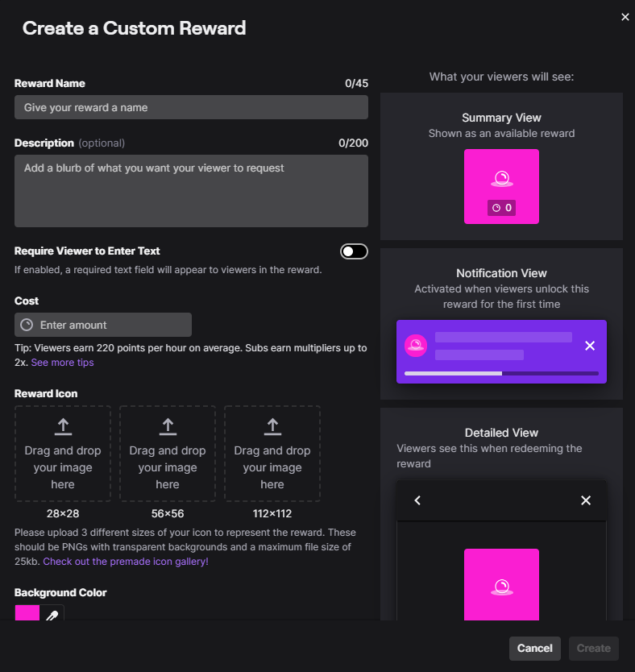Viewport: 635px width, 672px height.
Task: Dismiss the purple notification preview with its X
Action: tap(589, 346)
